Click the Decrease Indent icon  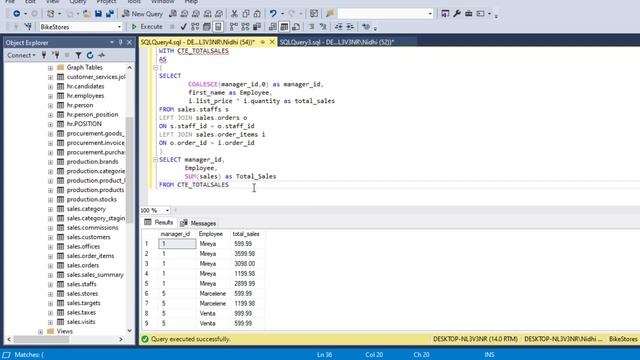[x=338, y=27]
